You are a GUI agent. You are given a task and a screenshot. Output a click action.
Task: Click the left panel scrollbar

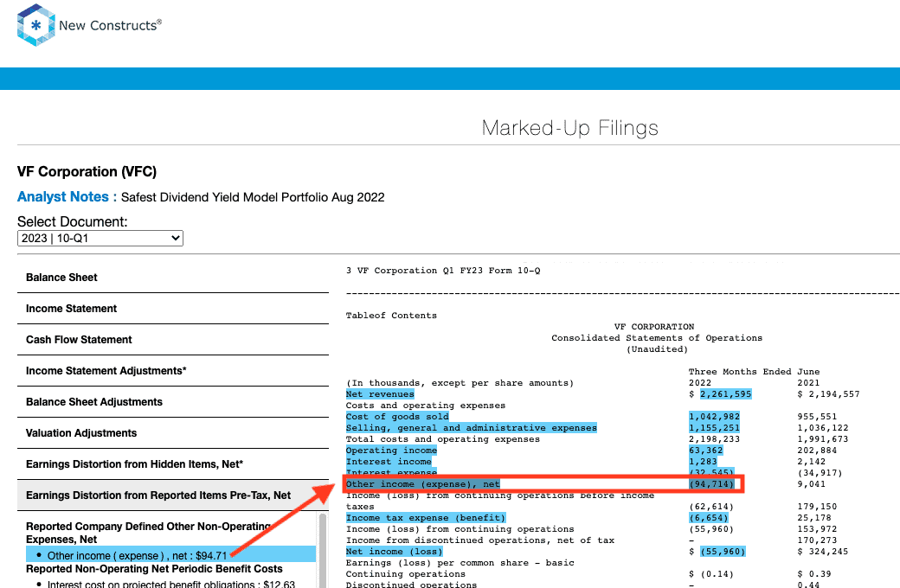(x=322, y=550)
